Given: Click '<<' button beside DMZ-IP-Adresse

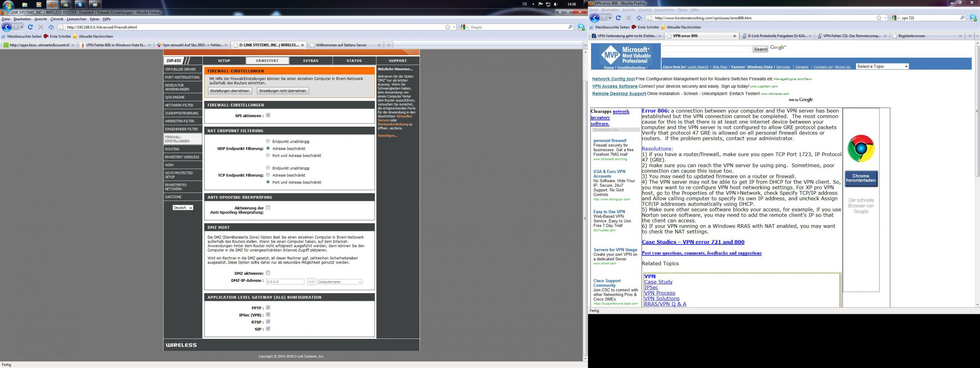Looking at the screenshot, I should click(x=311, y=282).
